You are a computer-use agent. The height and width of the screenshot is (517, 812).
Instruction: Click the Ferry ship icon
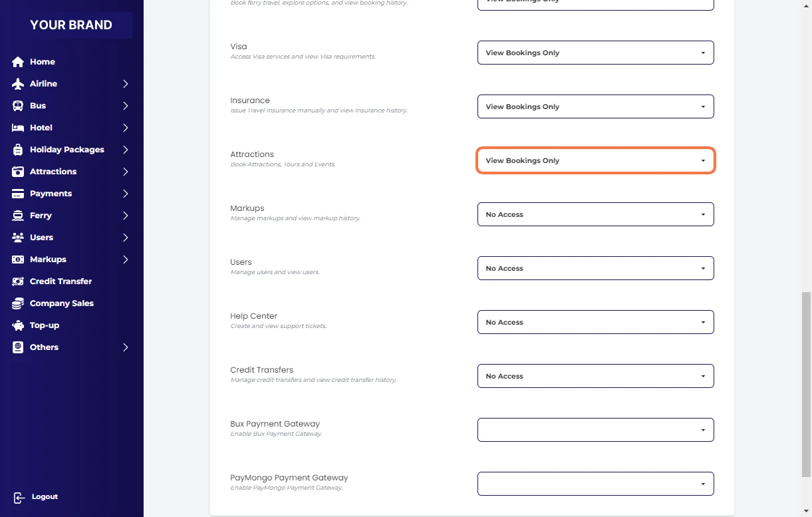[x=18, y=216]
